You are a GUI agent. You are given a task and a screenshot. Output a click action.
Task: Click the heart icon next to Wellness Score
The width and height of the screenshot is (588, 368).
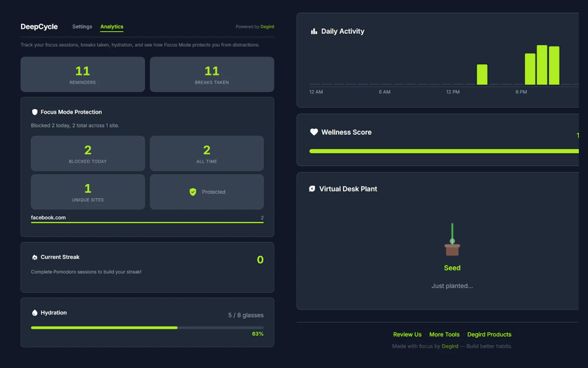[x=313, y=132]
